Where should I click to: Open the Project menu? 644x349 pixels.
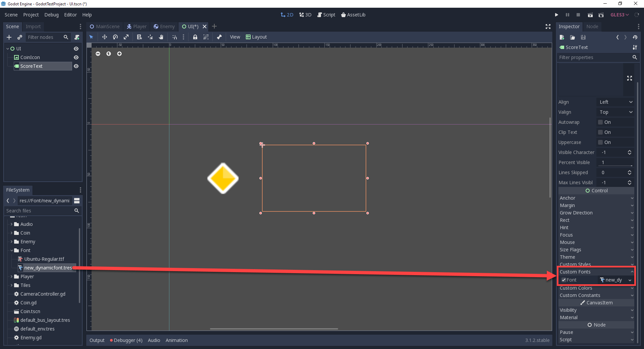31,15
